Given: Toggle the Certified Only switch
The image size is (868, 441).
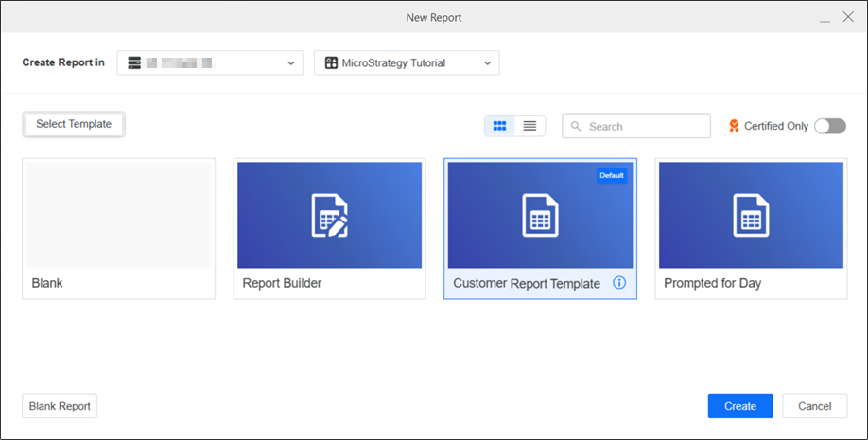Looking at the screenshot, I should [x=829, y=126].
